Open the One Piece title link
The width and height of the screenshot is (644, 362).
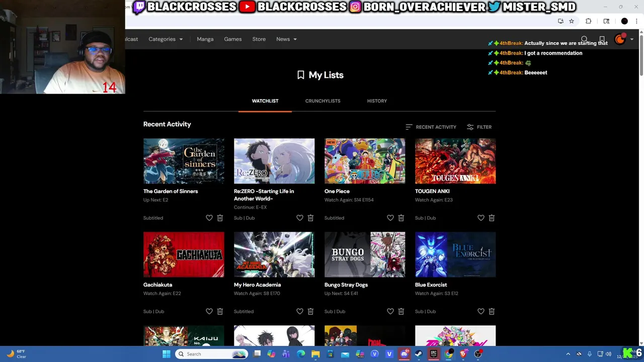point(337,192)
